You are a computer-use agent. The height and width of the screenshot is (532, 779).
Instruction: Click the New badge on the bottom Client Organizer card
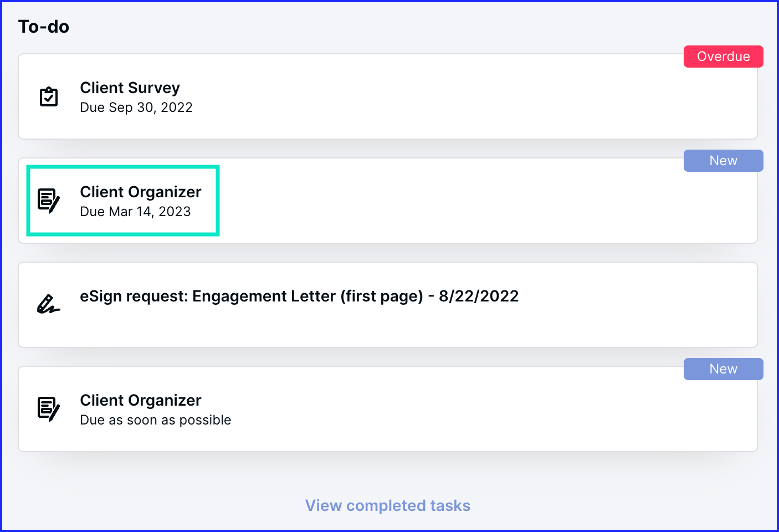(723, 369)
